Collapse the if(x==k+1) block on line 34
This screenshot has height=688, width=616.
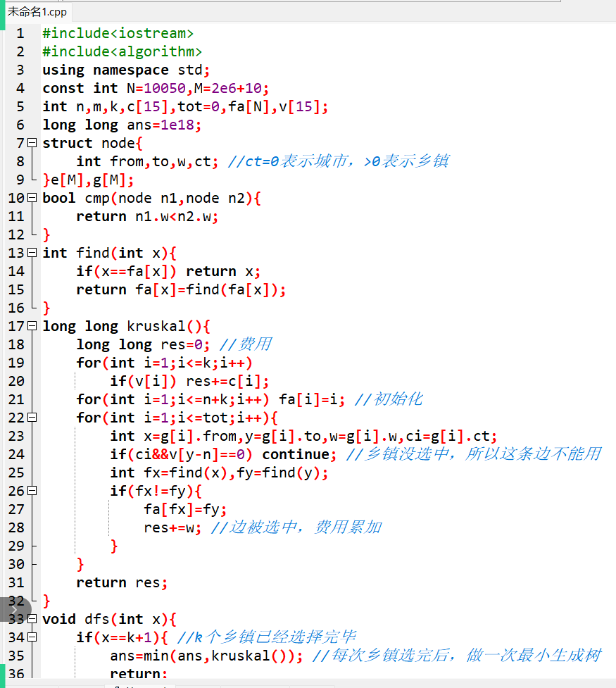(x=32, y=637)
